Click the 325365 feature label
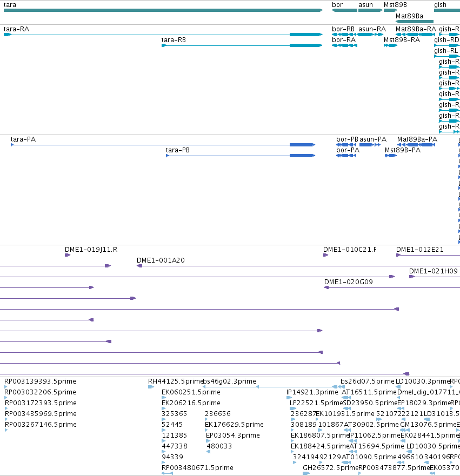This screenshot has height=476, width=460. click(174, 414)
